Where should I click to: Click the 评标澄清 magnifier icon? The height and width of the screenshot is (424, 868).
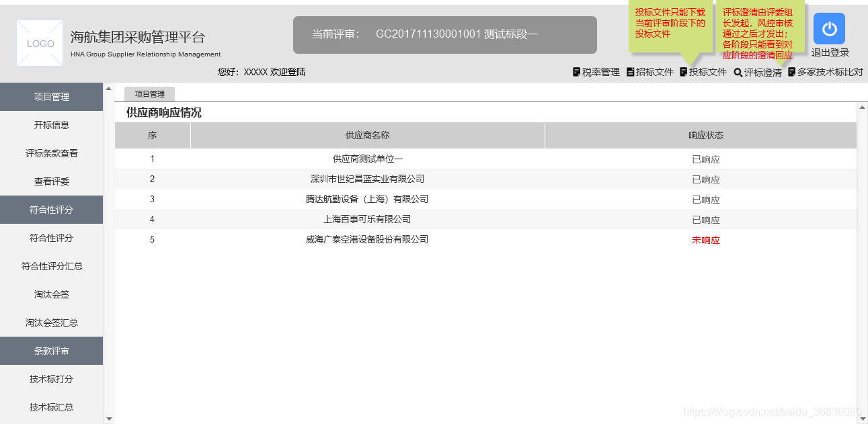(738, 73)
